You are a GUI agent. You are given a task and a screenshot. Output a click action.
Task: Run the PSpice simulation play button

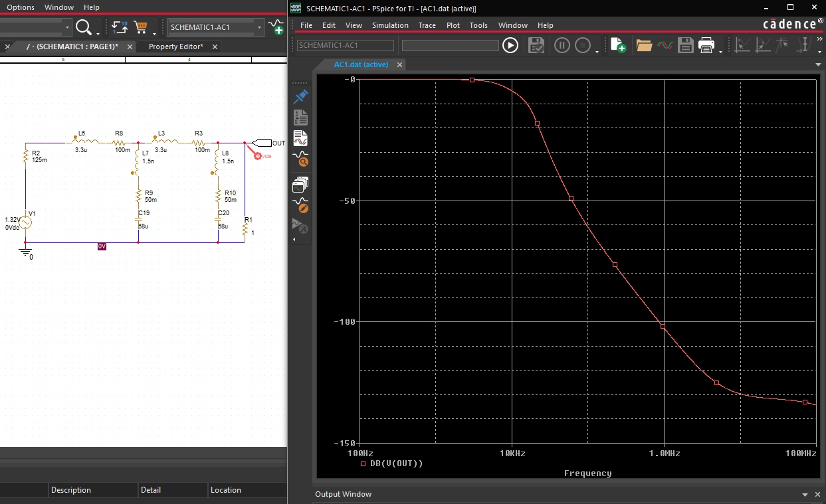click(x=510, y=45)
